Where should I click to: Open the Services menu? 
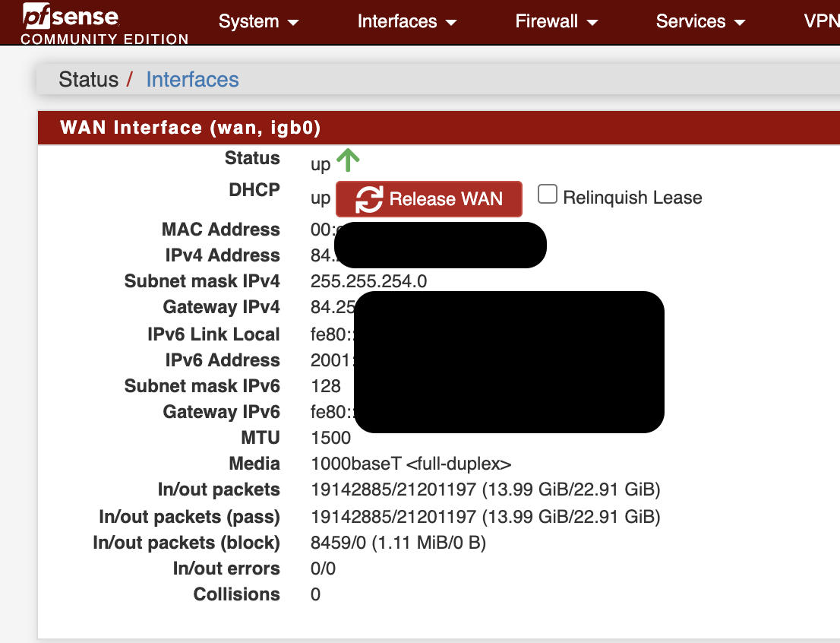coord(700,21)
